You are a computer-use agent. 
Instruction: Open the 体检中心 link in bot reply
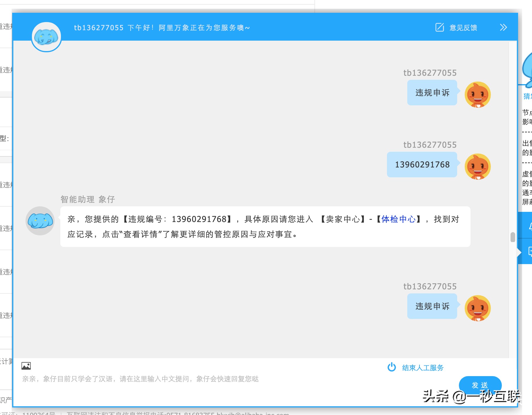coord(398,220)
